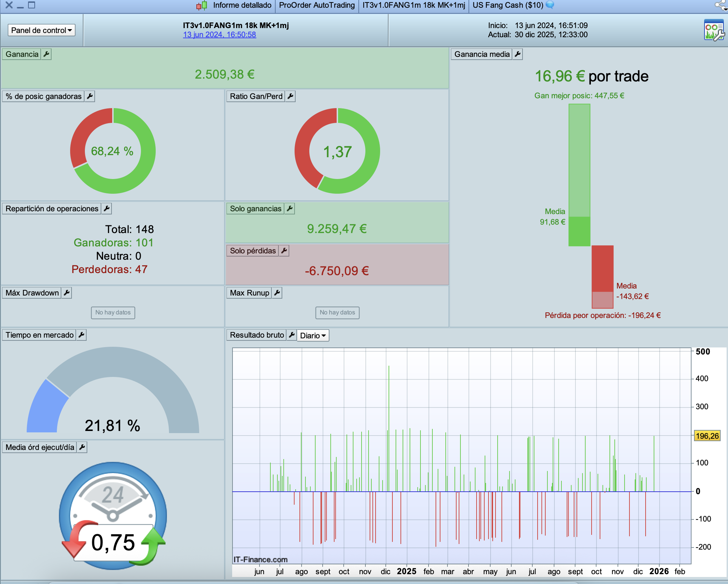The width and height of the screenshot is (728, 584).
Task: Click the Solo ganancias label button
Action: click(x=255, y=208)
